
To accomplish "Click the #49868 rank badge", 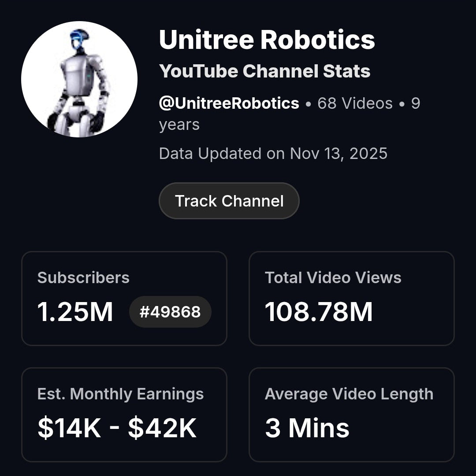I will coord(170,312).
